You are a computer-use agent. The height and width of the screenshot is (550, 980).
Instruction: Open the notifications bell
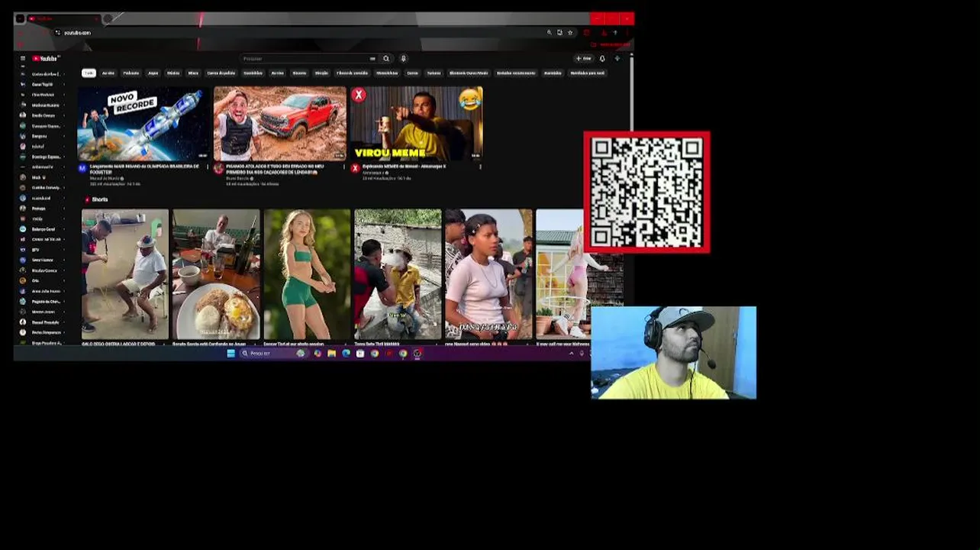[x=602, y=58]
